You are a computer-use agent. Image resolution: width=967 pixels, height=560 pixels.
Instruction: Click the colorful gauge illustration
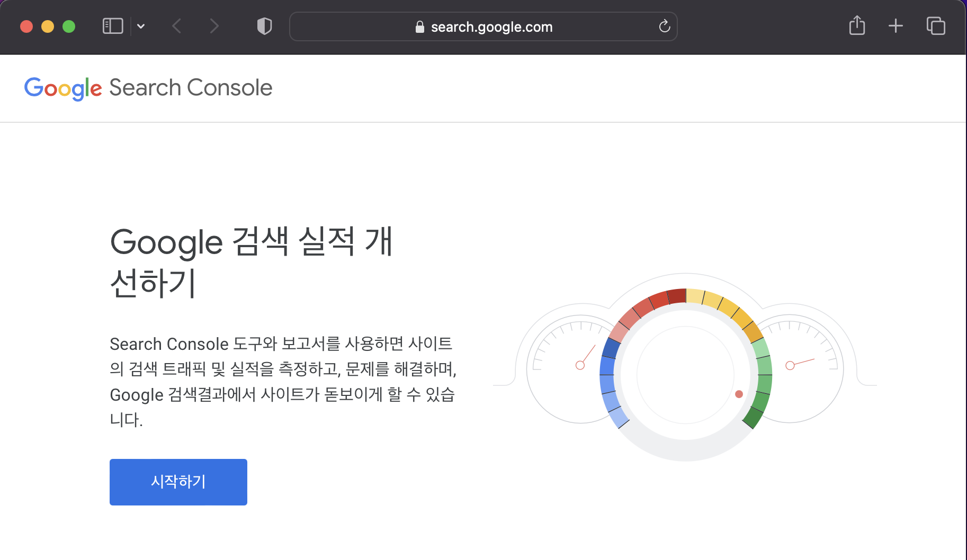685,367
